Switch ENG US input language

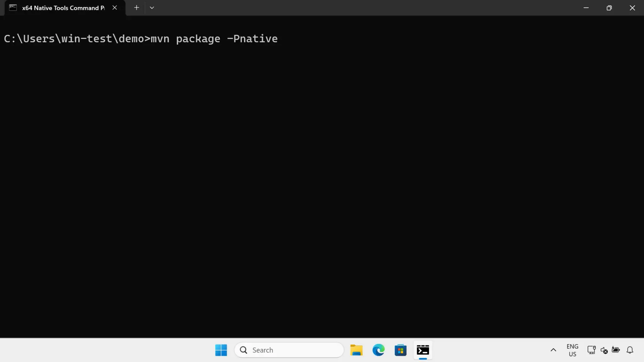coord(572,350)
